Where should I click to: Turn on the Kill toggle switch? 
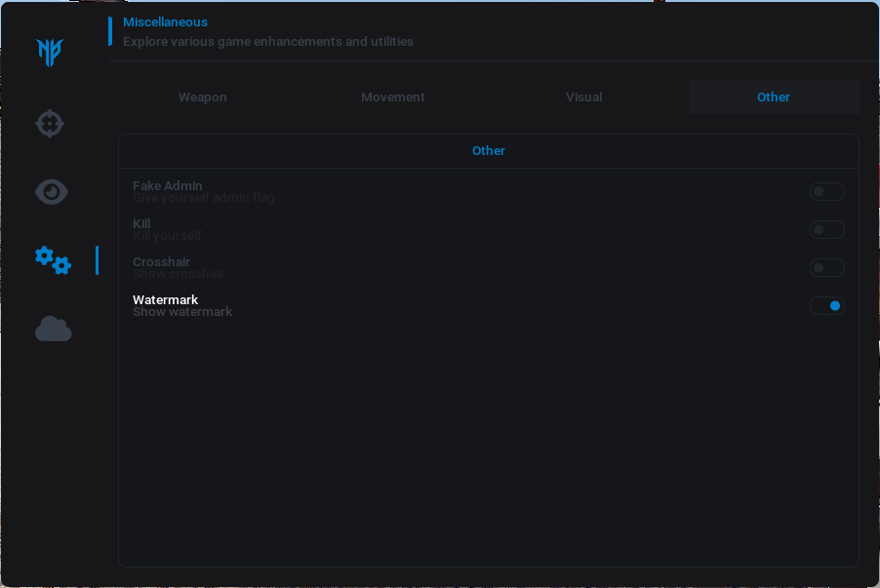pos(826,230)
